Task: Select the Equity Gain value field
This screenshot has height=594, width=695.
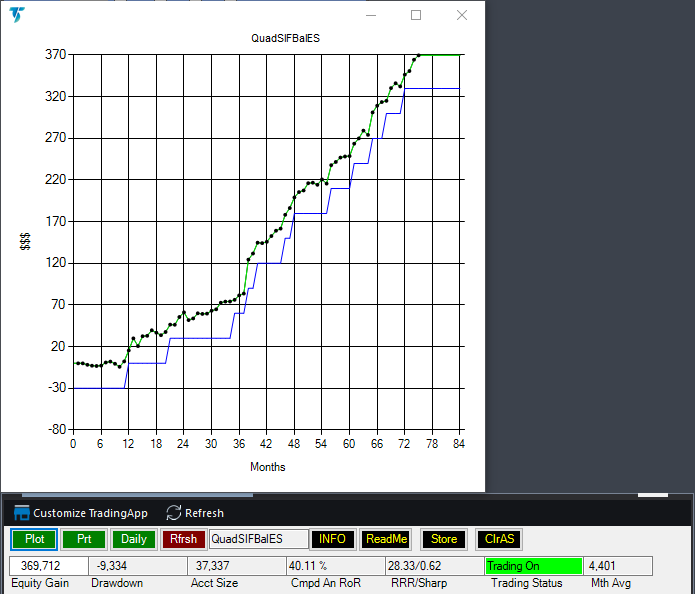Action: (x=47, y=566)
